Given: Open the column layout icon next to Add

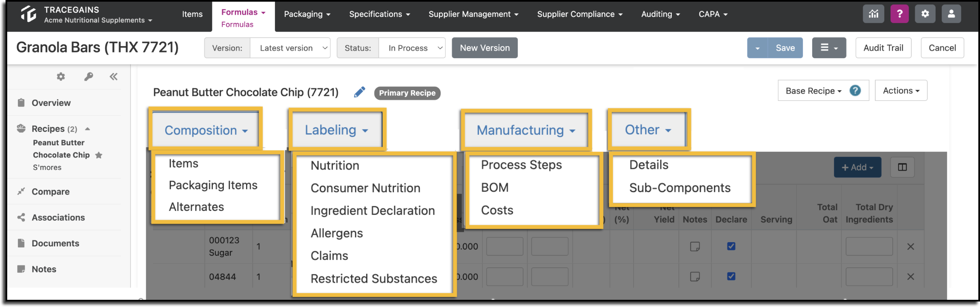Looking at the screenshot, I should [902, 167].
